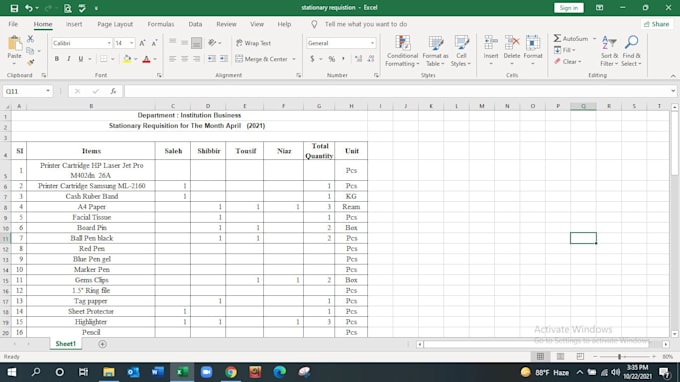Open the General number format dropdown
The height and width of the screenshot is (382, 680).
tap(372, 43)
